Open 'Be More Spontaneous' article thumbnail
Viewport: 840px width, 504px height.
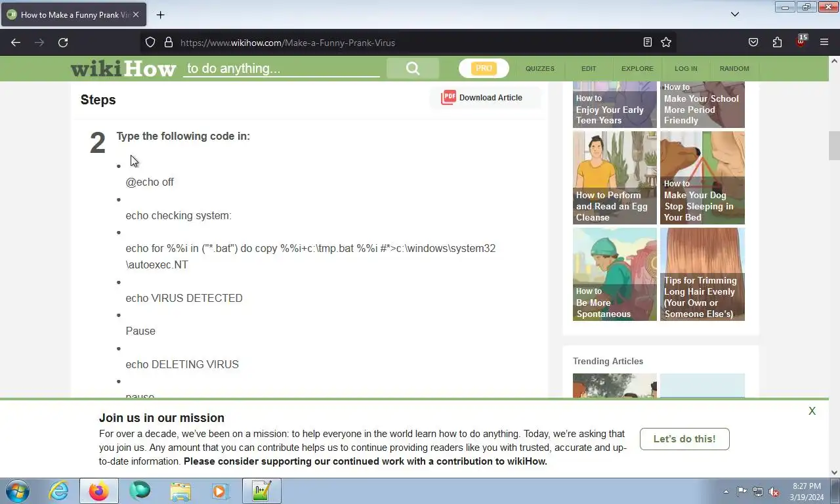pyautogui.click(x=615, y=274)
